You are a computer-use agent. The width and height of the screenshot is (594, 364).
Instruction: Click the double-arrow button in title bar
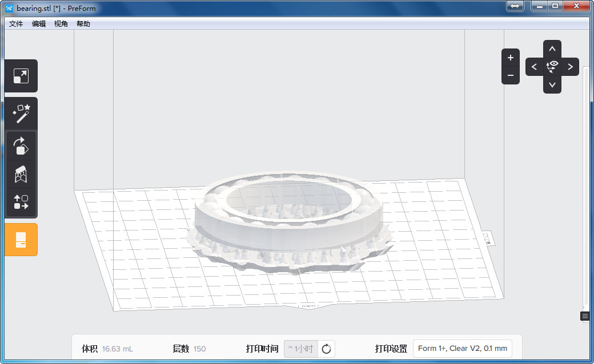tap(515, 6)
